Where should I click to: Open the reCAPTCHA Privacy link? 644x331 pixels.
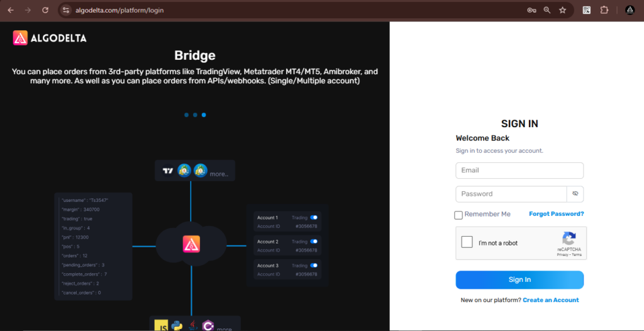click(562, 255)
